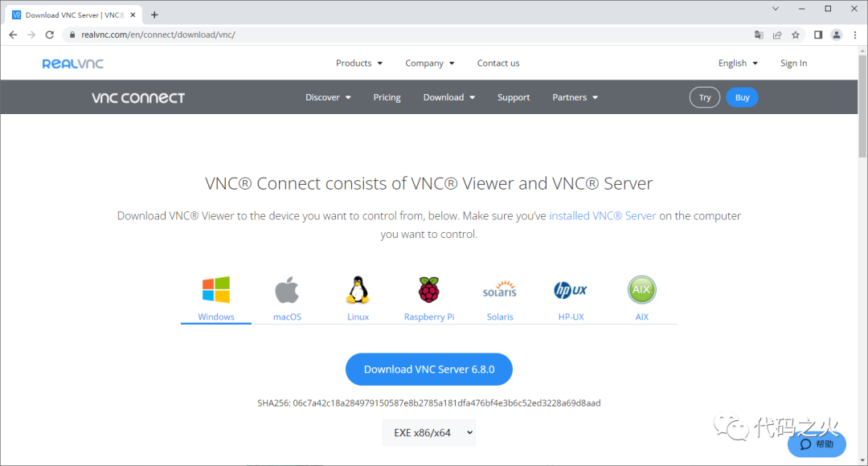868x466 pixels.
Task: Open the Pricing page
Action: pos(387,97)
